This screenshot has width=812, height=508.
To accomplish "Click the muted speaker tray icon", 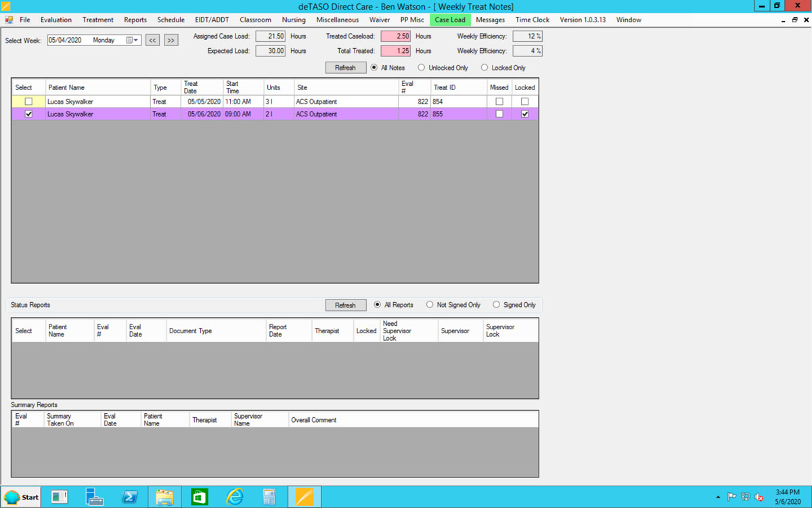I will click(x=759, y=497).
